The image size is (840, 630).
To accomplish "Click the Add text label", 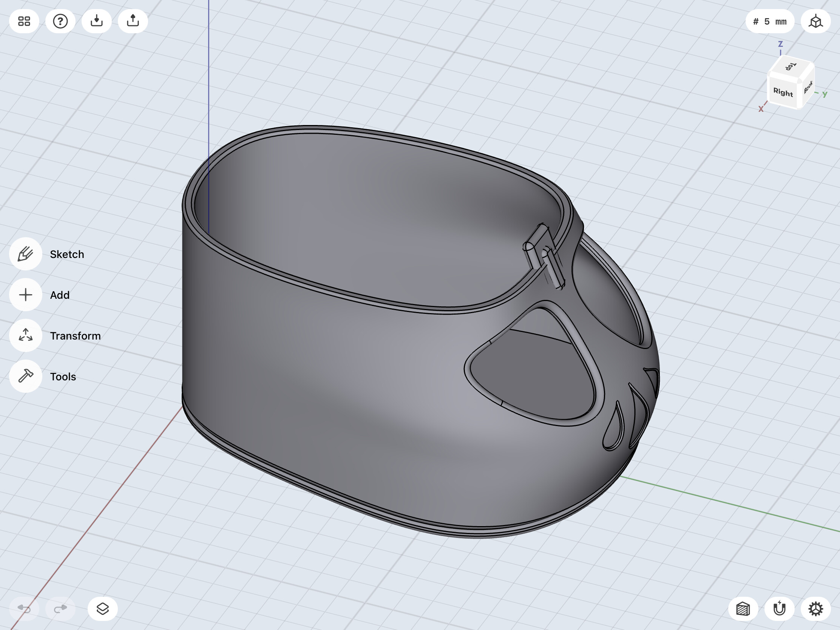I will 60,295.
